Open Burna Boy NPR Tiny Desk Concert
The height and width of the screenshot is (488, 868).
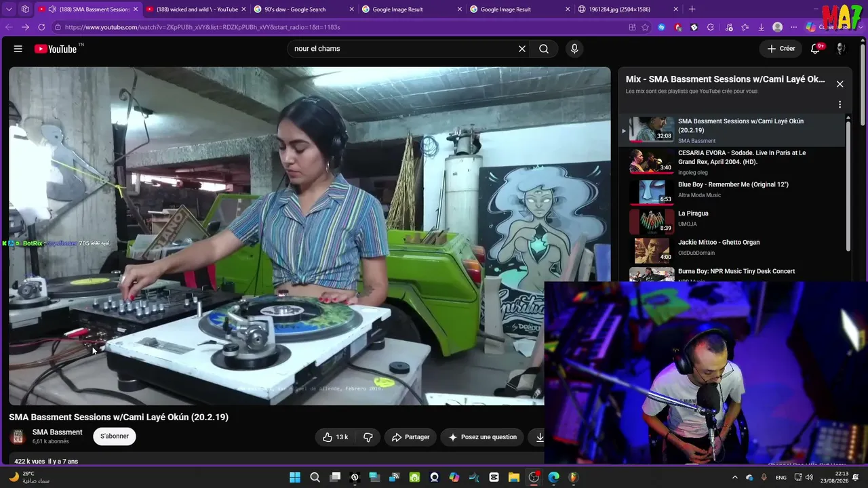(x=732, y=274)
